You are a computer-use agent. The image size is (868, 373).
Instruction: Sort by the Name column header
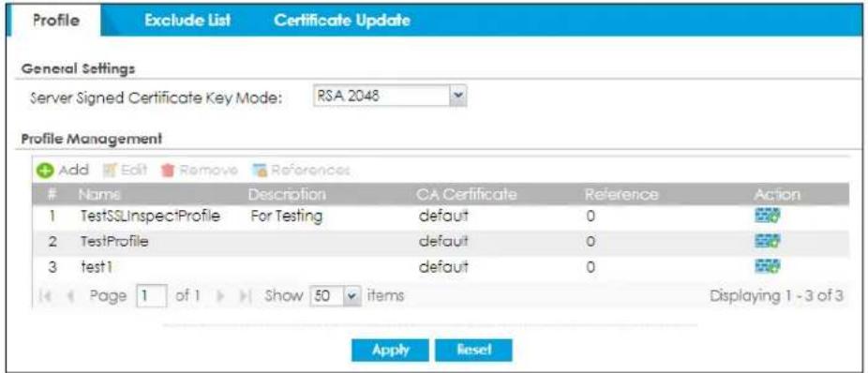(99, 194)
